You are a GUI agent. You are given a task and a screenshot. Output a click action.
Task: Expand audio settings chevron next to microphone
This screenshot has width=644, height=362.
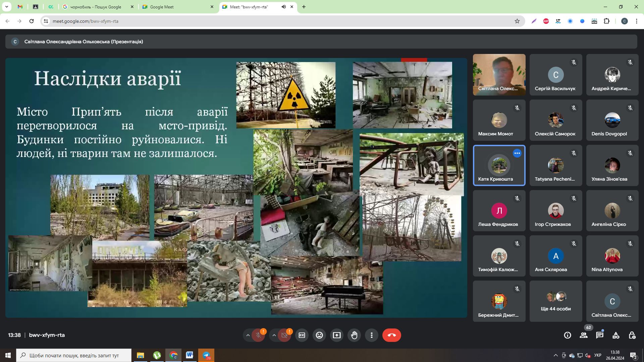pos(248,335)
